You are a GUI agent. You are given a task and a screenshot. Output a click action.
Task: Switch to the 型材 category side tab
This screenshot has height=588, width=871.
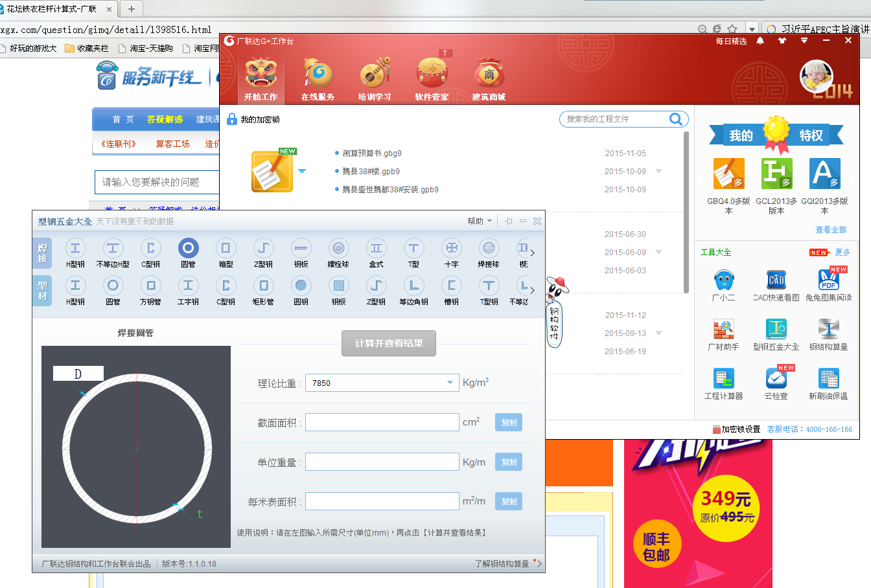(42, 291)
